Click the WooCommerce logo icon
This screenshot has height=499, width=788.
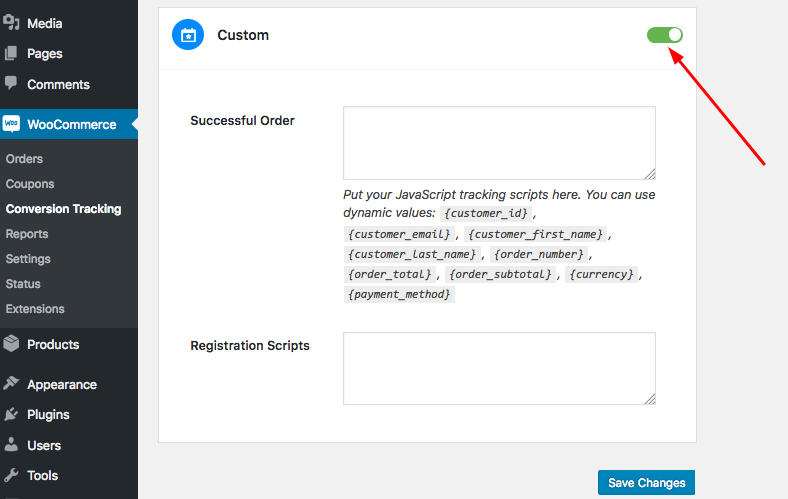point(11,125)
